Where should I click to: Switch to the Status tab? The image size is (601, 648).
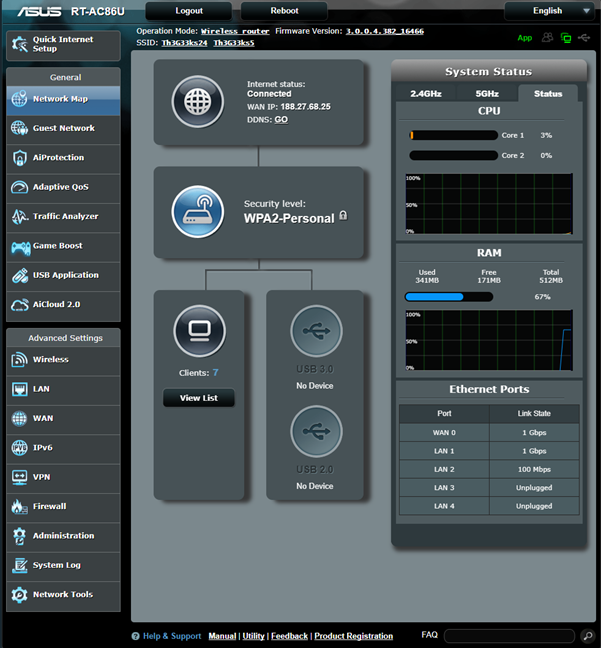548,94
